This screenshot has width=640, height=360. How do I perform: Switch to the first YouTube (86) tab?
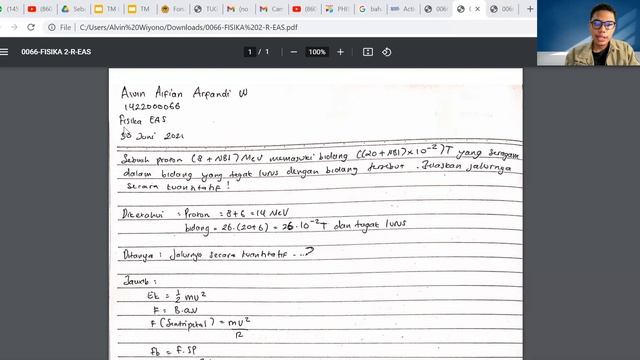pyautogui.click(x=41, y=9)
